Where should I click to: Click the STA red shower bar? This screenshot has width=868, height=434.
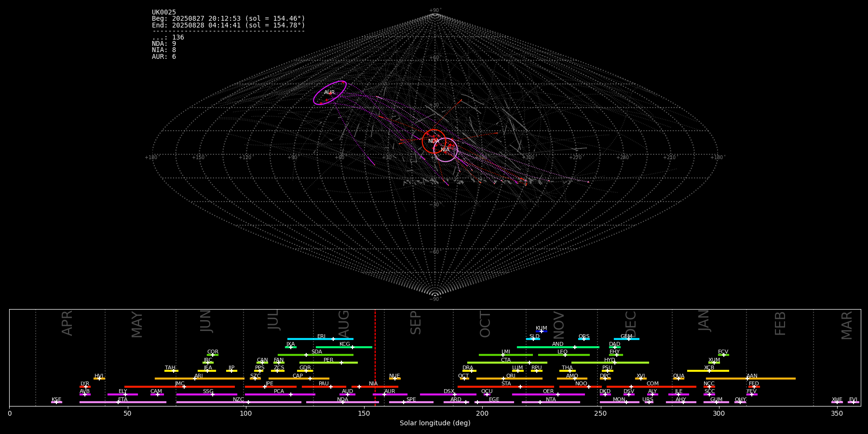[506, 386]
